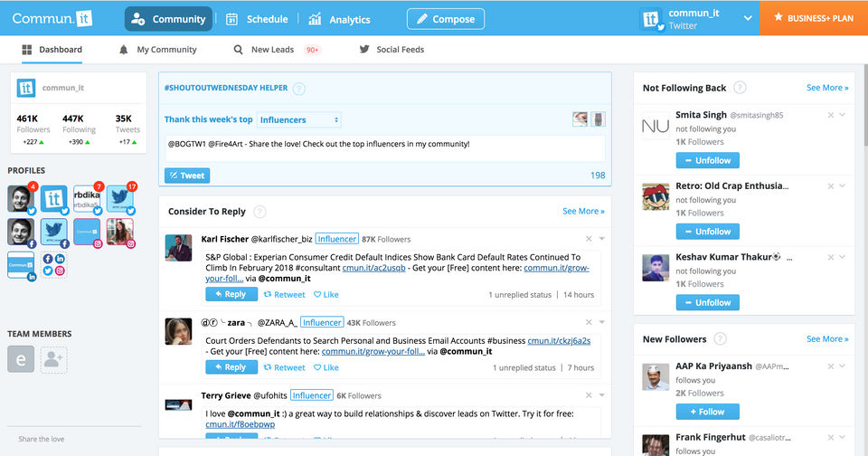Click the second influencer thumbnail in helper
Screen dimensions: 868x456
pyautogui.click(x=598, y=119)
